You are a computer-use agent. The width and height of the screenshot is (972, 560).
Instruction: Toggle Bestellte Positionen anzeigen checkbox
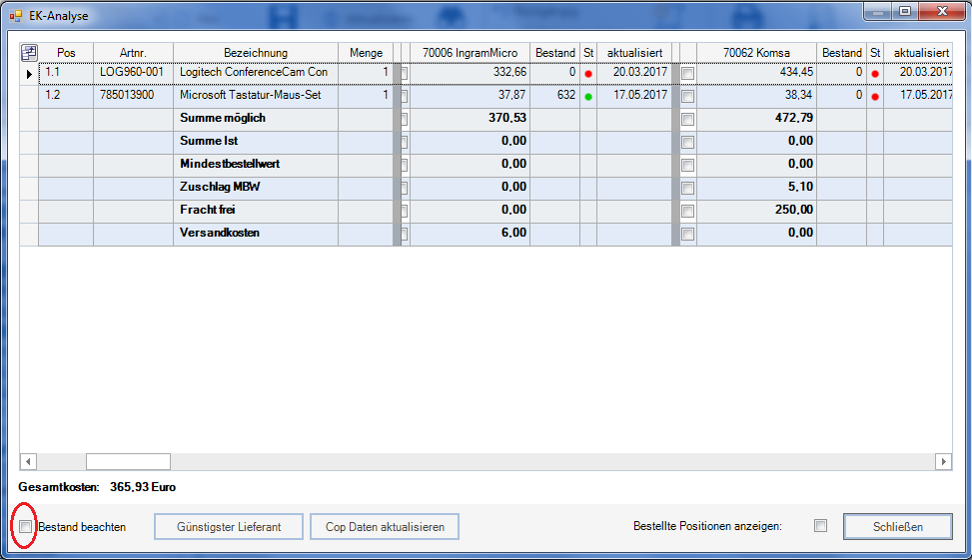pos(820,526)
